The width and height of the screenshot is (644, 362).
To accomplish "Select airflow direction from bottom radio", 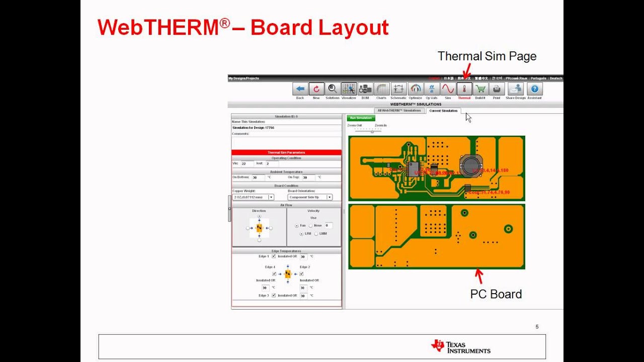I will [x=259, y=240].
